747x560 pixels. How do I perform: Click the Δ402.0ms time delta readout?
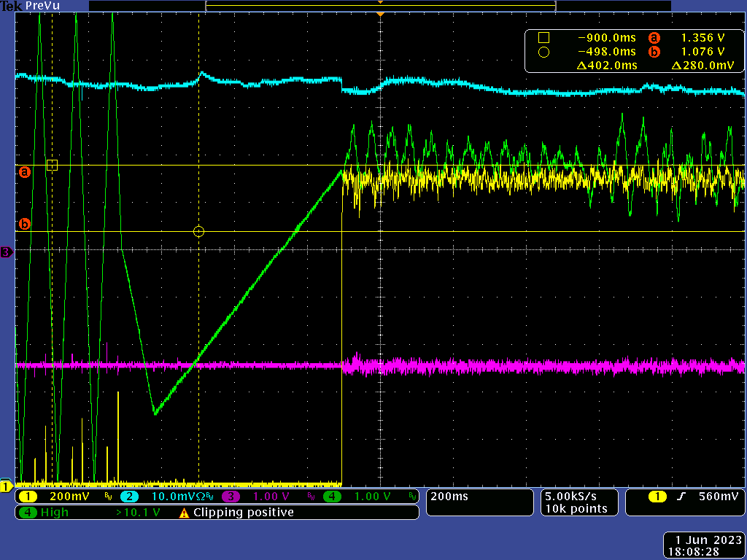(607, 65)
